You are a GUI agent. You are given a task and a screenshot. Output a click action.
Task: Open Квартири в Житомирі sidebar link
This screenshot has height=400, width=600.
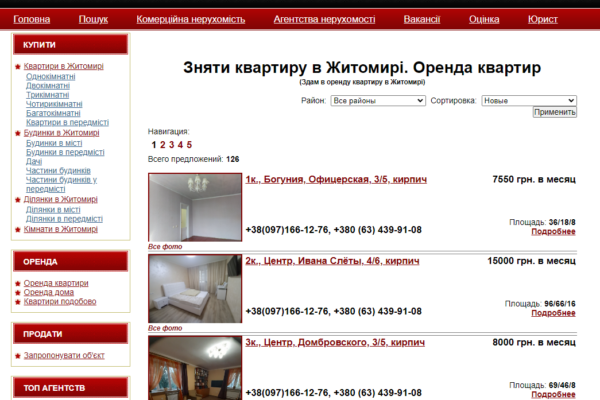tap(63, 67)
